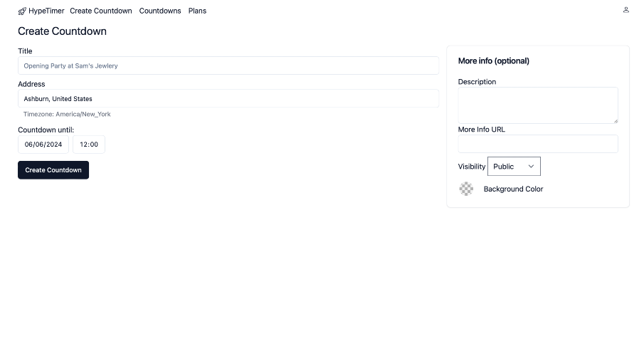This screenshot has height=356, width=644.
Task: Click the Countdown until: label
Action: [46, 130]
